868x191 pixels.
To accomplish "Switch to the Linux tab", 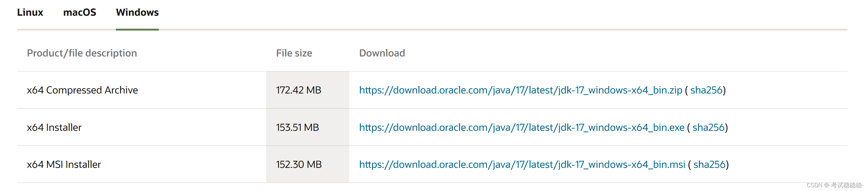I will (30, 12).
